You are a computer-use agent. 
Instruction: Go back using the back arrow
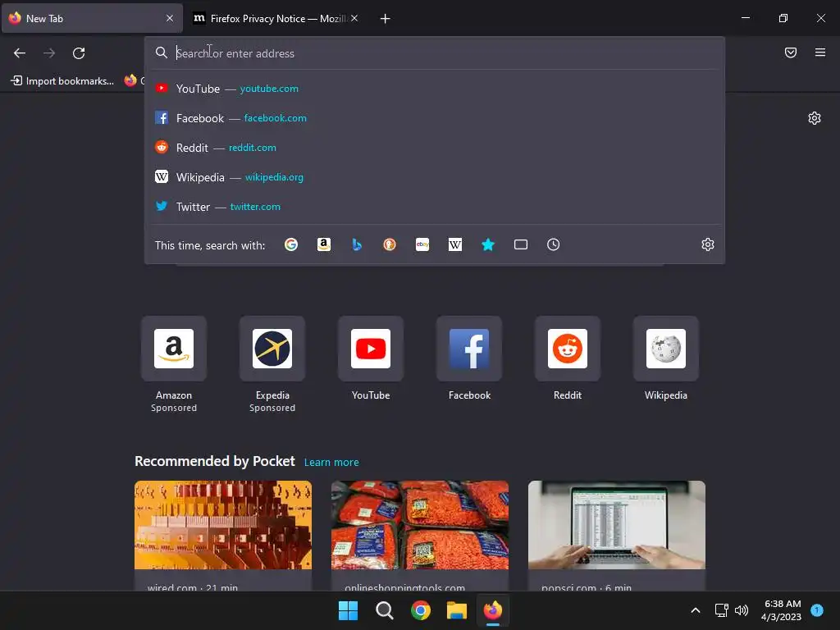tap(20, 53)
